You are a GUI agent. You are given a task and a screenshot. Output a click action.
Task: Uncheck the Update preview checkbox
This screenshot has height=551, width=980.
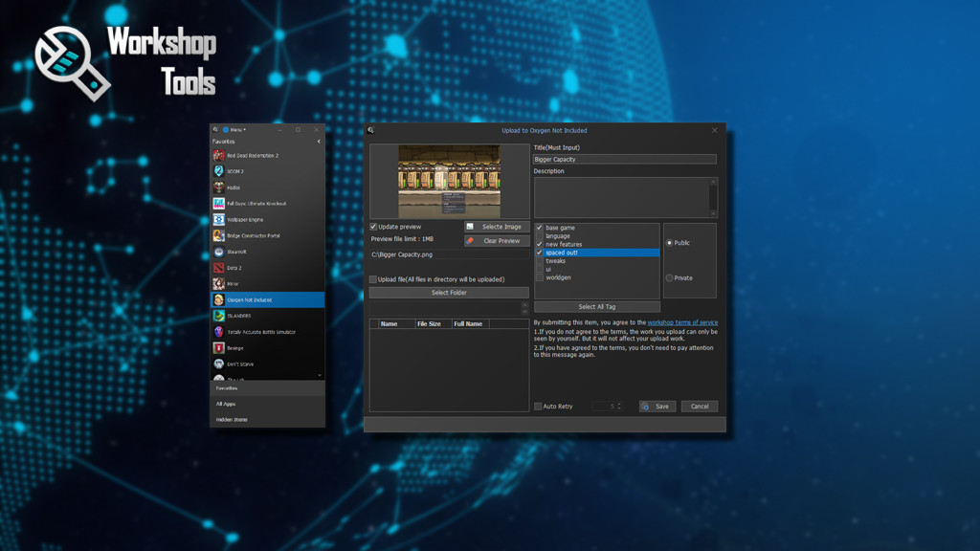(373, 226)
